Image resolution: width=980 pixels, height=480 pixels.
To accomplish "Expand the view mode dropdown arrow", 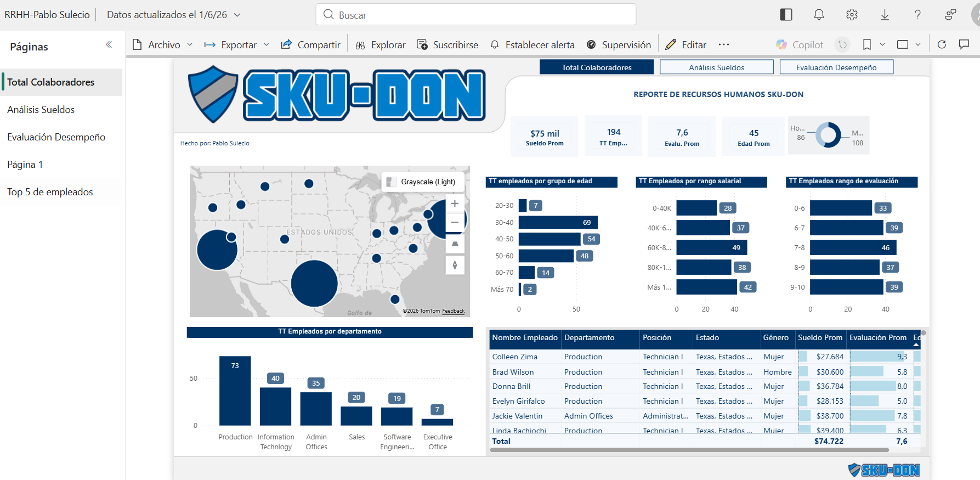I will pos(918,44).
